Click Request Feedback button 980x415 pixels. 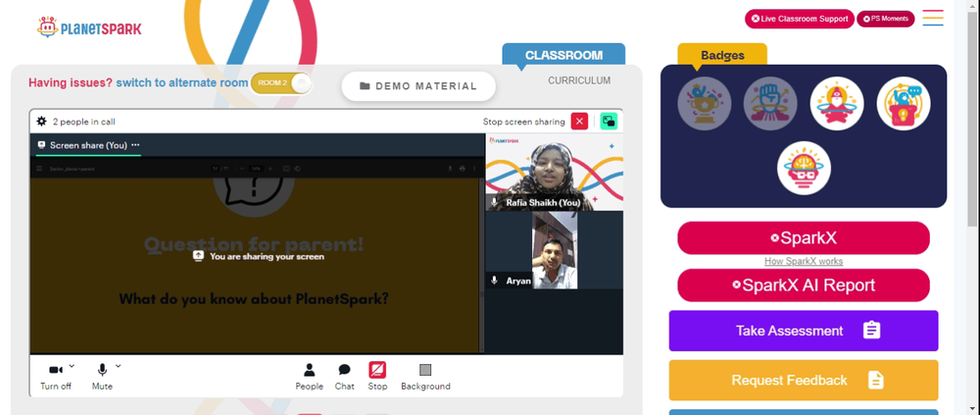pyautogui.click(x=804, y=380)
